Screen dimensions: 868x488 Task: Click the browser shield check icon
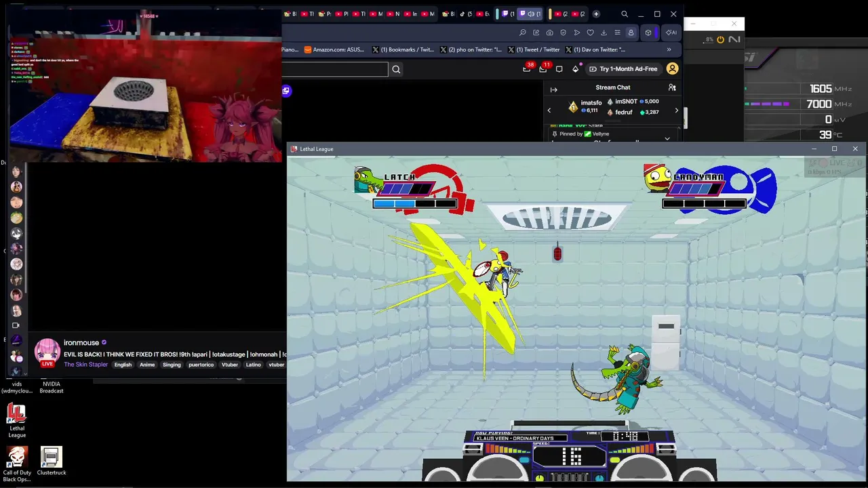[x=563, y=33]
